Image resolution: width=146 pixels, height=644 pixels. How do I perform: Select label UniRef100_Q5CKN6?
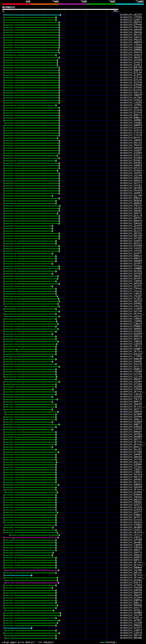[131, 638]
